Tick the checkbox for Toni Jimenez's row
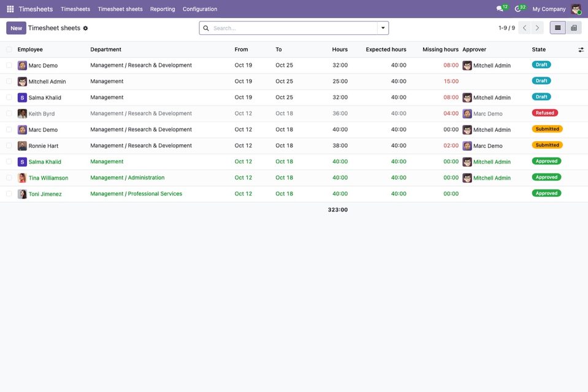The width and height of the screenshot is (588, 392). pyautogui.click(x=9, y=194)
